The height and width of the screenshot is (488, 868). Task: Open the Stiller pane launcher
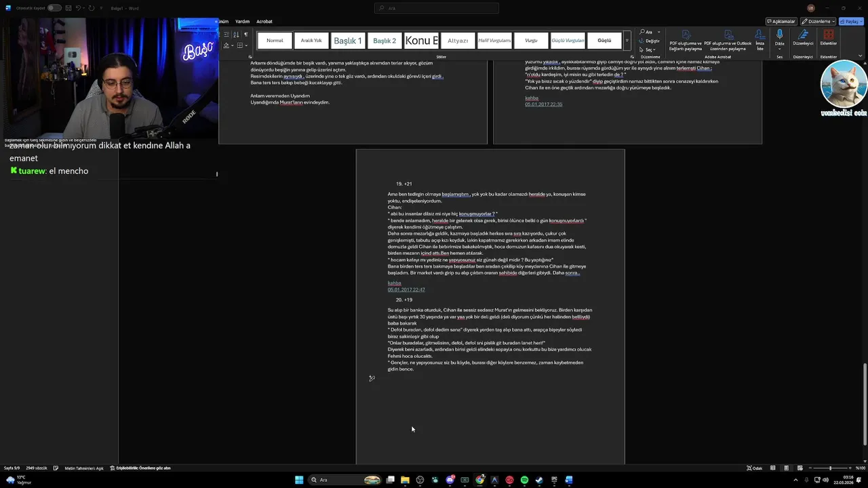[x=632, y=57]
